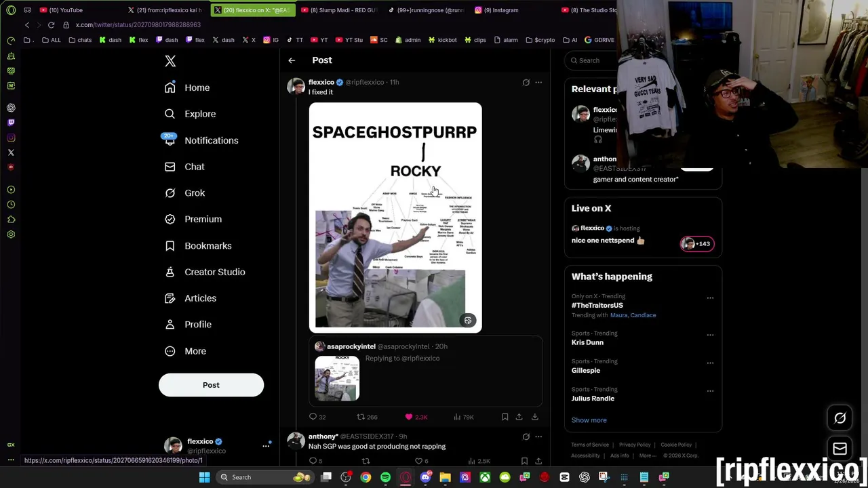Image resolution: width=868 pixels, height=488 pixels.
Task: Open the kickbot bookmark
Action: point(442,40)
